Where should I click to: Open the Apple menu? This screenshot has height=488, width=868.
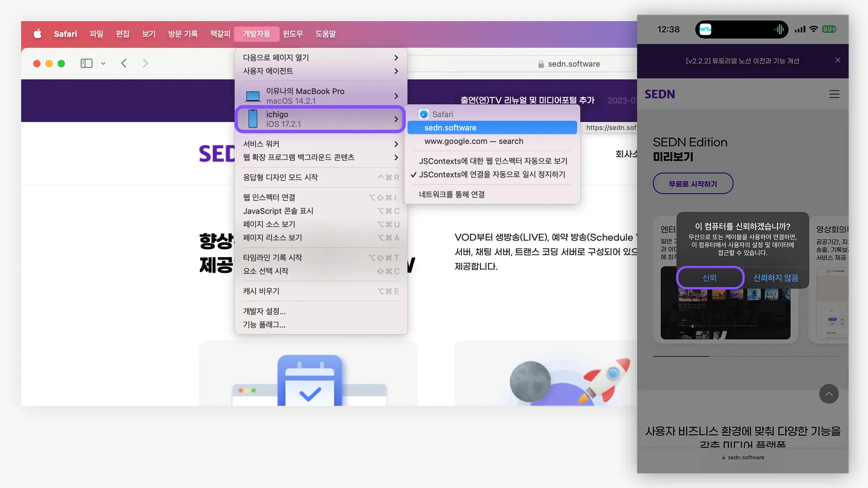(x=38, y=34)
